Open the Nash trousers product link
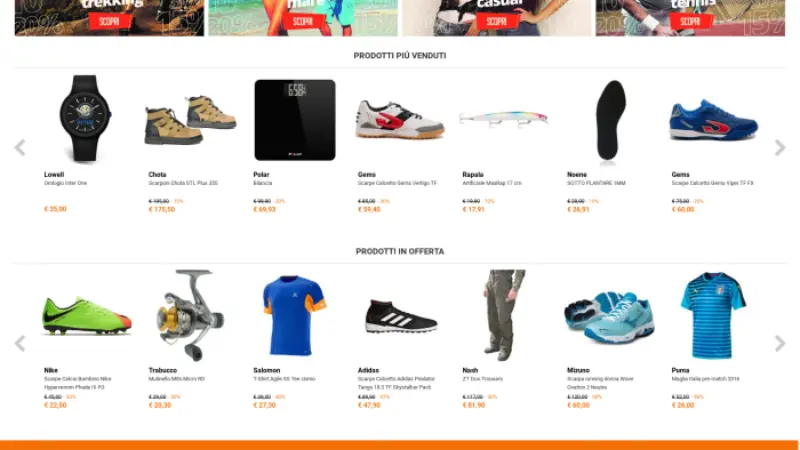The image size is (800, 450). pos(482,379)
